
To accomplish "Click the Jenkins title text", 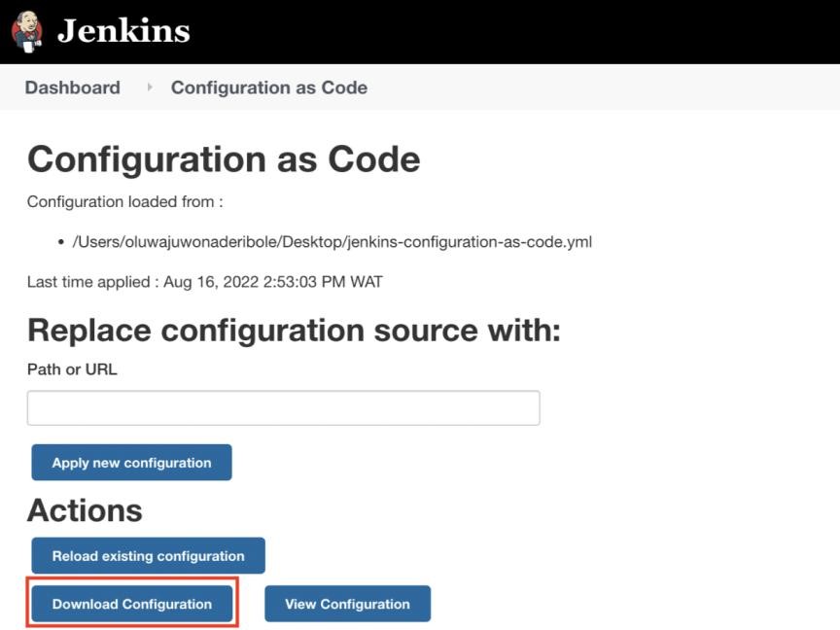I will pyautogui.click(x=124, y=28).
